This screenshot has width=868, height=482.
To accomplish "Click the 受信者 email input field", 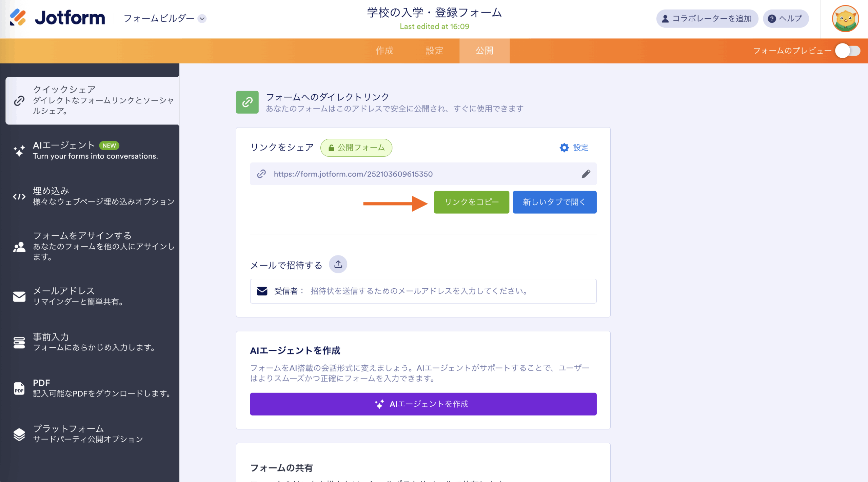I will click(423, 291).
